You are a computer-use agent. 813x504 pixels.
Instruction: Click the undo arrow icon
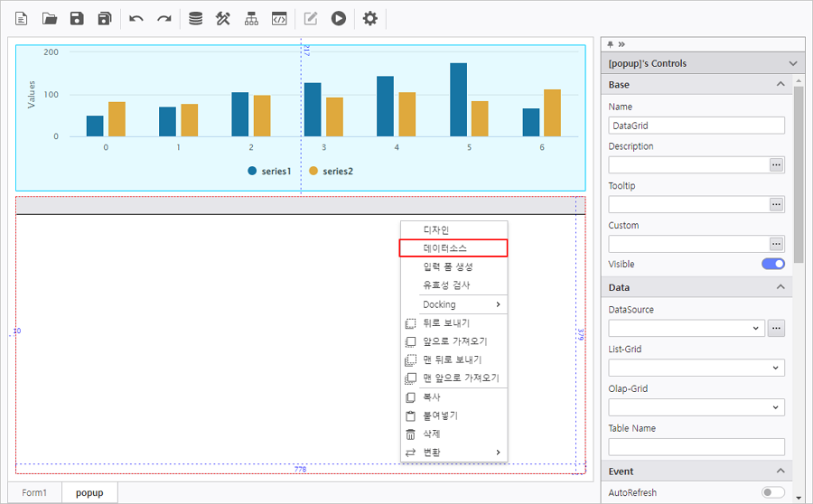point(136,18)
